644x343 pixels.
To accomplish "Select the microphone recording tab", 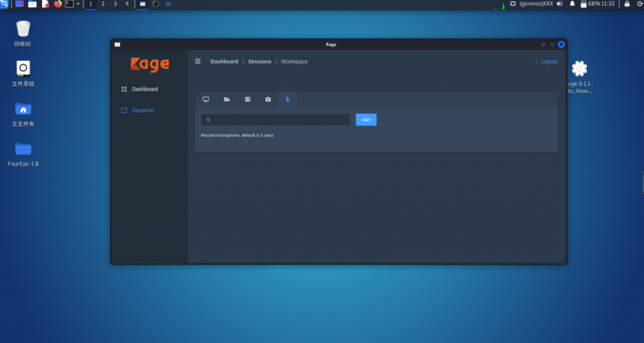I will click(x=287, y=99).
